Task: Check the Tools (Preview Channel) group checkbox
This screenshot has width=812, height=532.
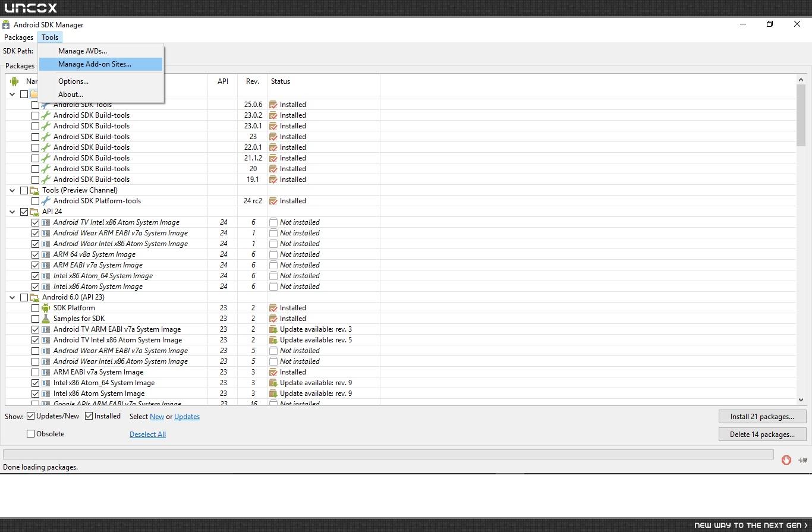Action: (x=24, y=190)
